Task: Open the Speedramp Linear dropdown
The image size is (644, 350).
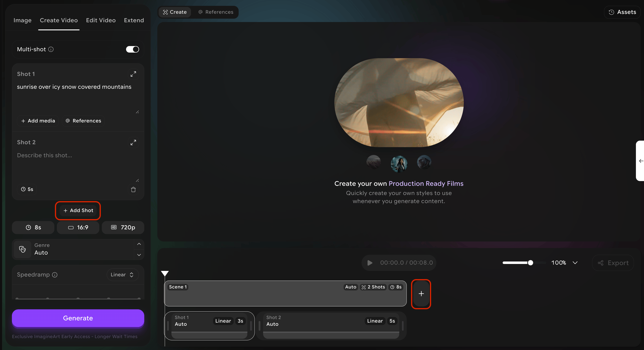Action: [x=122, y=275]
